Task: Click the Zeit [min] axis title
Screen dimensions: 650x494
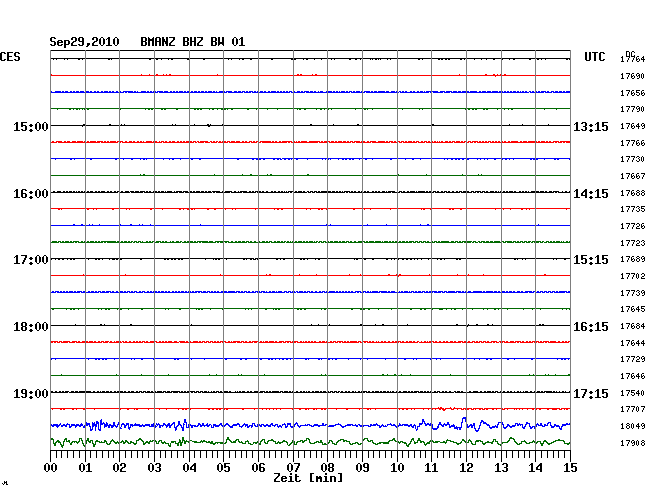Action: 308,478
